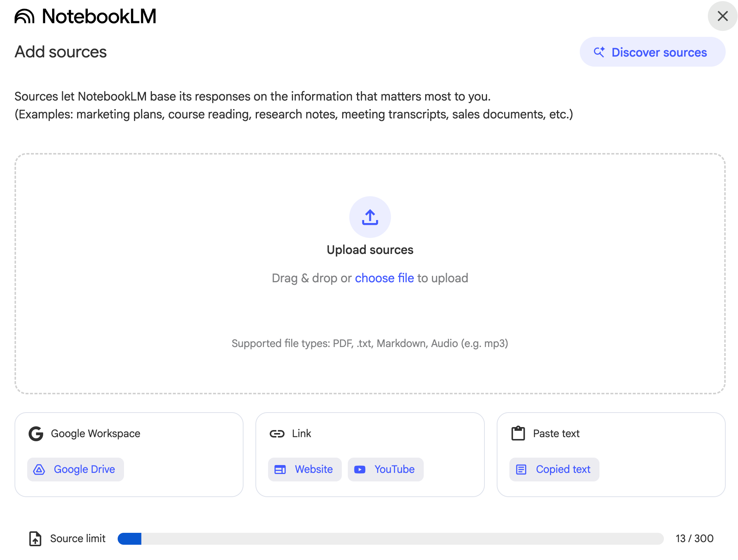Click the choose file link
738x560 pixels.
click(384, 278)
